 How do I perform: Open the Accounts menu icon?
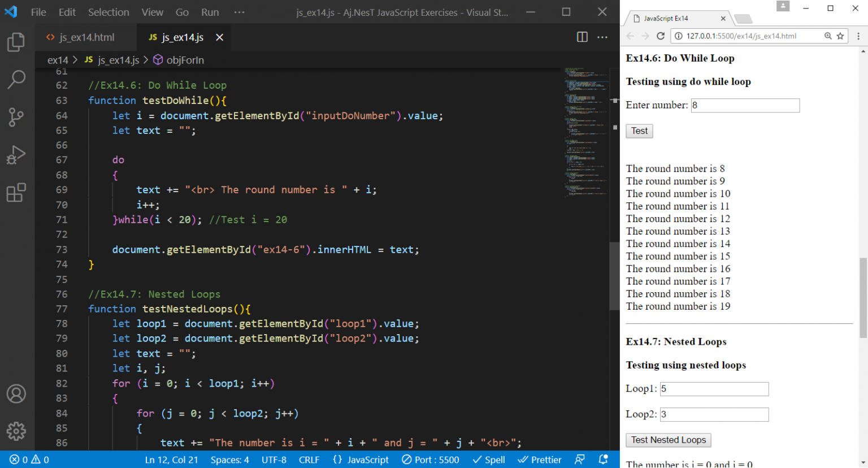click(x=16, y=394)
